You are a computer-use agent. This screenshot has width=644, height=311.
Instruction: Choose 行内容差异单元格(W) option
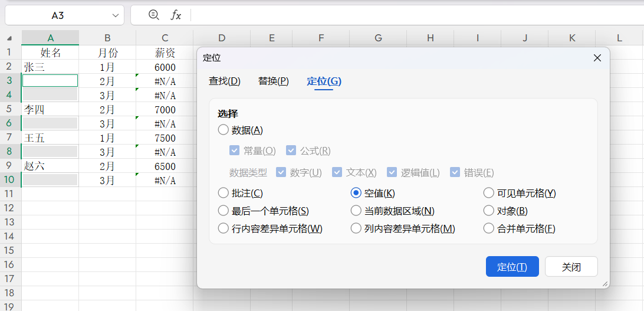[223, 228]
